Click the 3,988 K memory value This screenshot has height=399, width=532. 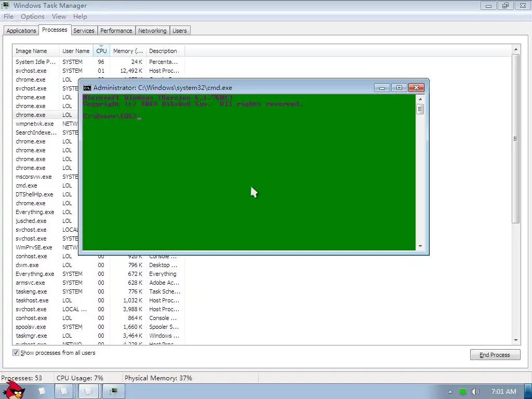[x=132, y=309]
